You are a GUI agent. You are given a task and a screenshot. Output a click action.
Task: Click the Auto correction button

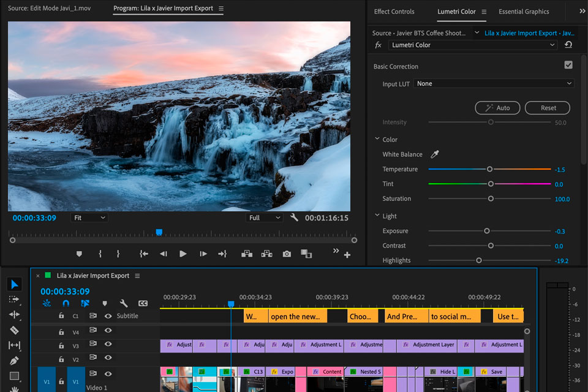(x=497, y=108)
